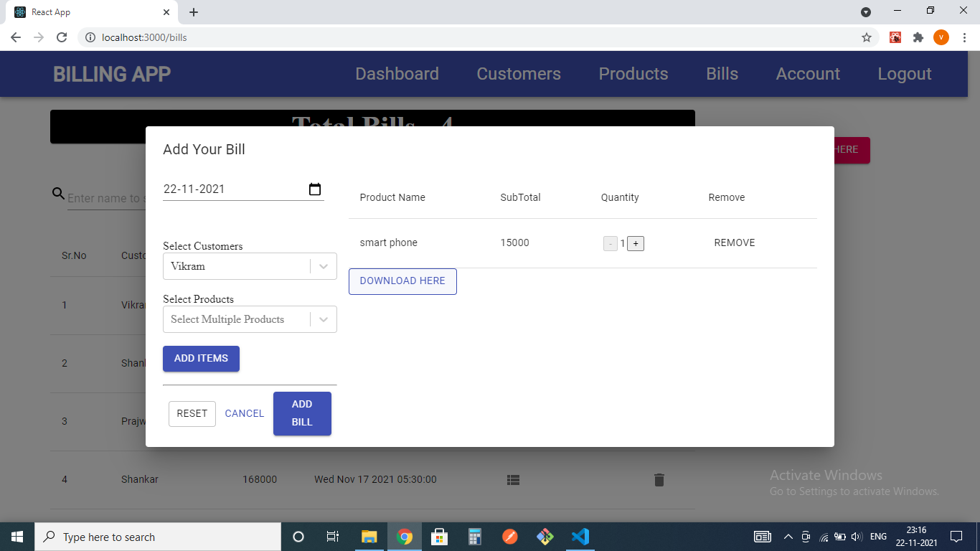Open Calculator from the taskbar
The width and height of the screenshot is (980, 551).
tap(474, 536)
